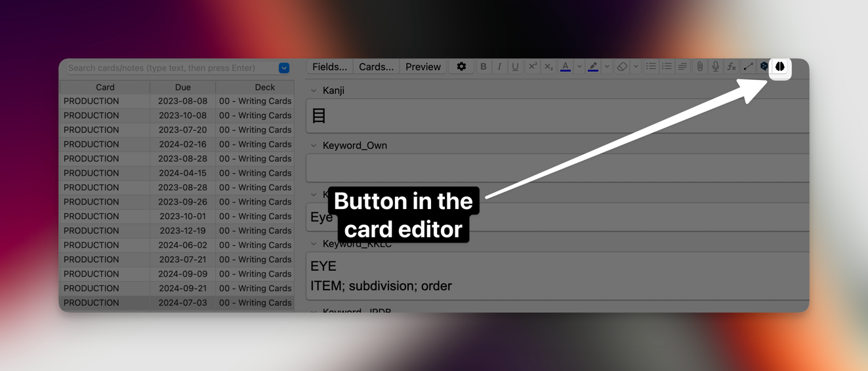Toggle italic formatting
The height and width of the screenshot is (371, 868).
[499, 67]
